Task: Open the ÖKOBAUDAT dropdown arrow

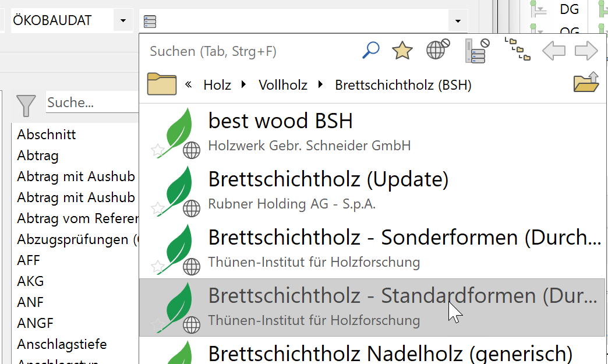Action: [x=123, y=20]
